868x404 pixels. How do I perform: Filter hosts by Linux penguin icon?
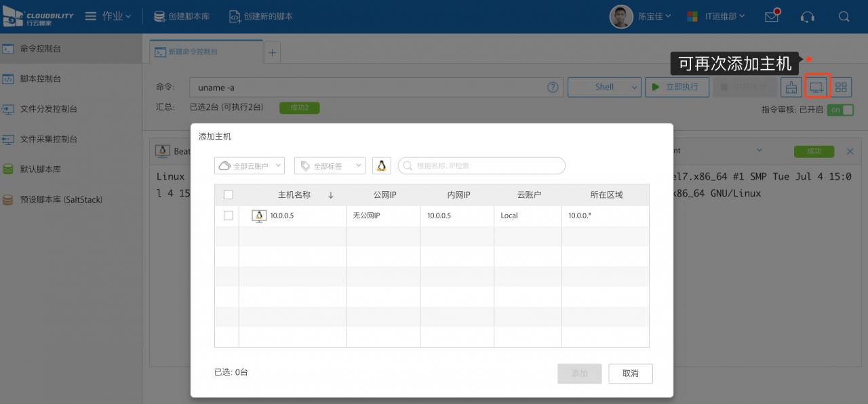coord(381,165)
